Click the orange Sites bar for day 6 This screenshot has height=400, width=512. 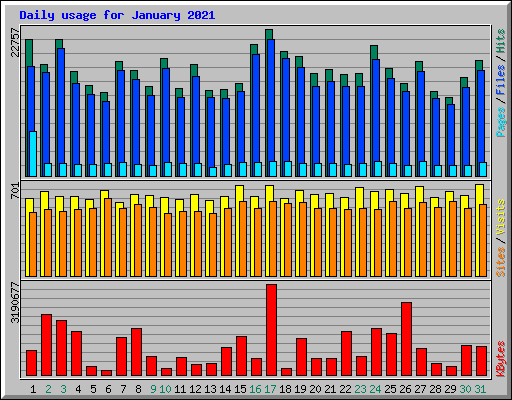[108, 237]
